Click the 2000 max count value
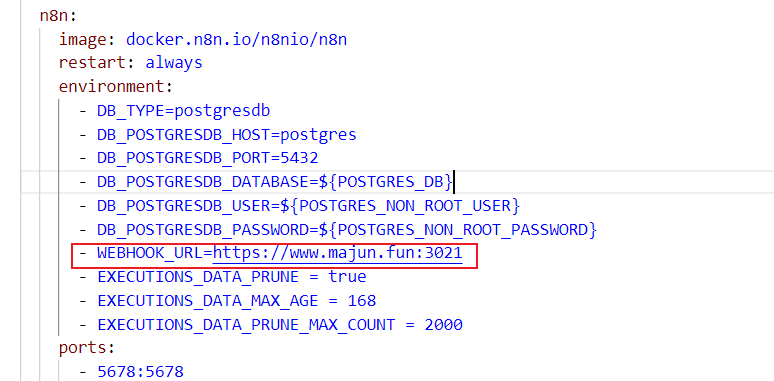This screenshot has width=774, height=381. click(443, 325)
